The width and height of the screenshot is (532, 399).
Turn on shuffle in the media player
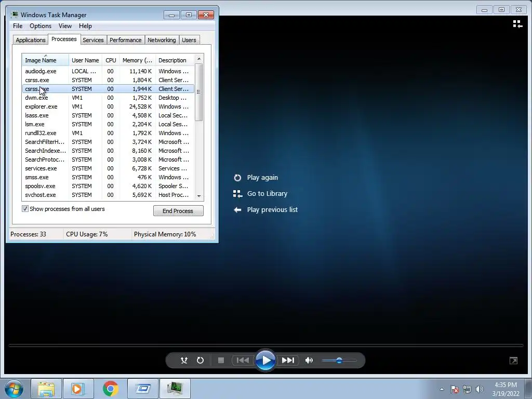coord(184,361)
